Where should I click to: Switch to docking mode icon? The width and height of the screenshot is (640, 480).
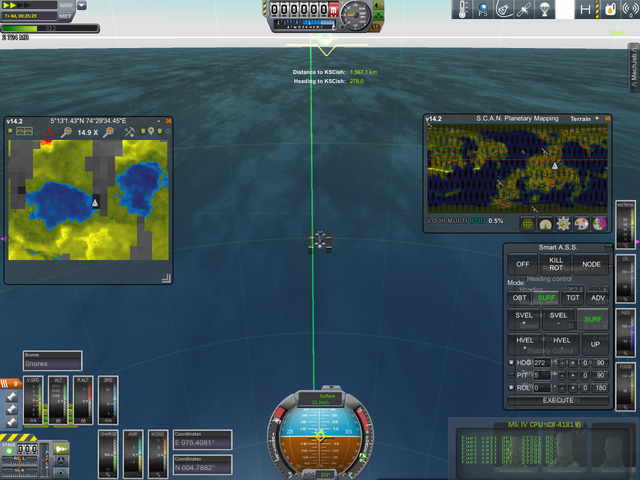point(61,461)
